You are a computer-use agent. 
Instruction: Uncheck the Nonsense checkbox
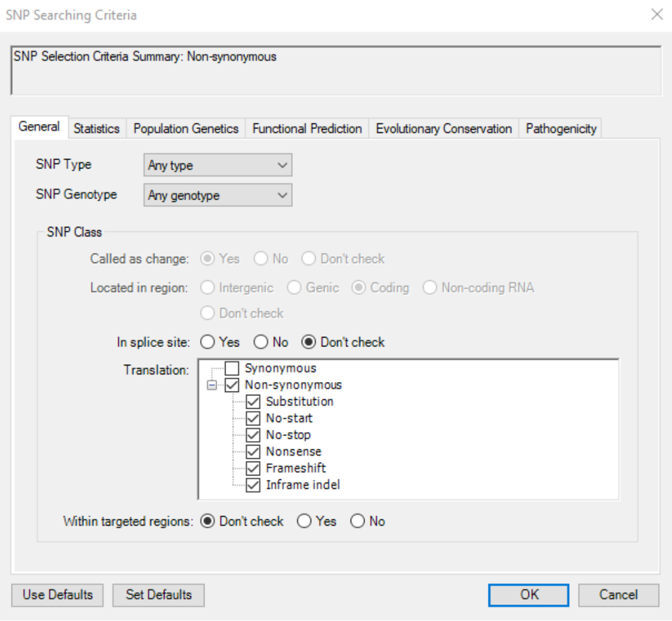point(253,451)
